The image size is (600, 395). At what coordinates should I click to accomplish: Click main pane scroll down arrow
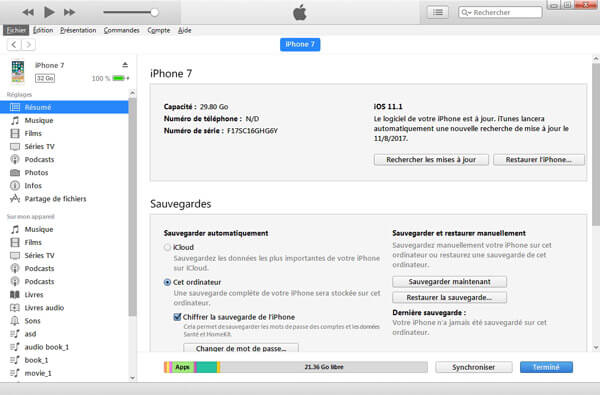click(x=596, y=348)
